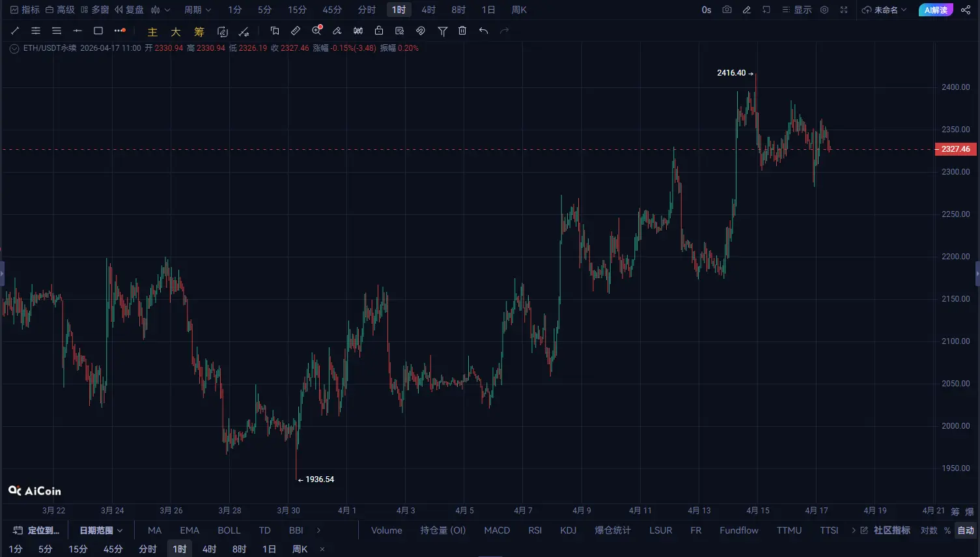Image resolution: width=980 pixels, height=557 pixels.
Task: Select the trend line drawing tool
Action: click(x=15, y=31)
